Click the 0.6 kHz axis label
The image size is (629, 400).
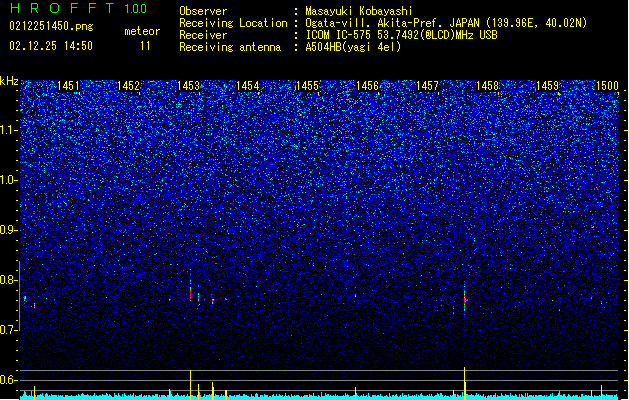click(x=9, y=380)
